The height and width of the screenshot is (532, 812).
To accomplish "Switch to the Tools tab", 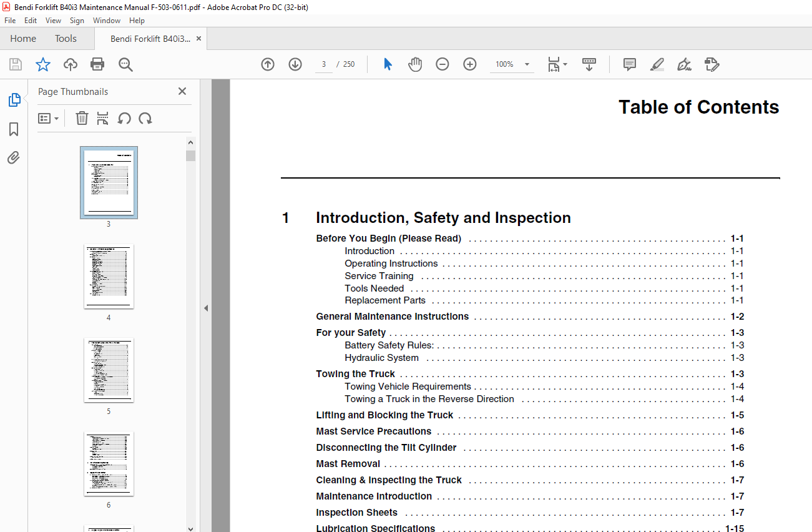I will (x=66, y=39).
